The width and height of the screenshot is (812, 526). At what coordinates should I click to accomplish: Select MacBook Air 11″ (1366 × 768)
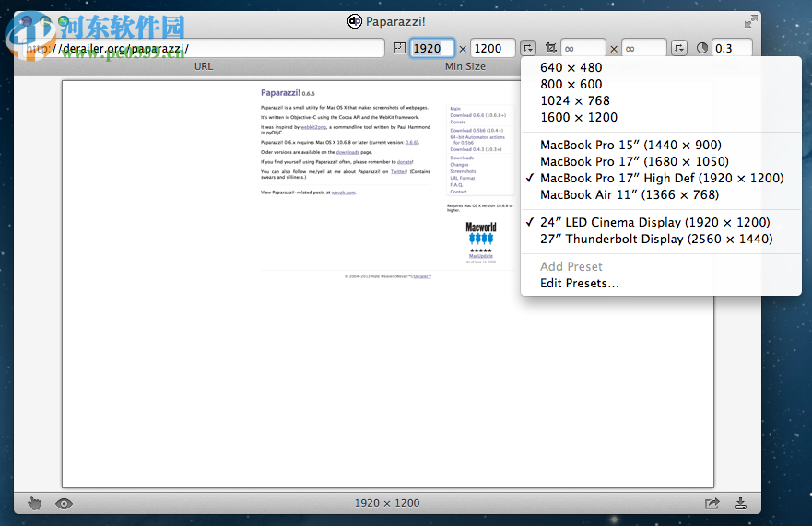tap(661, 194)
